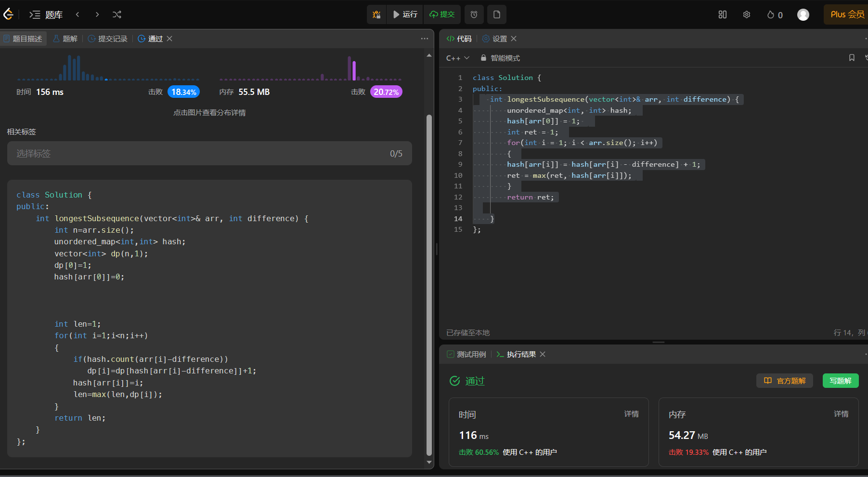Open 官方题解 official solution button
Screen dimensions: 868x477
click(x=785, y=381)
